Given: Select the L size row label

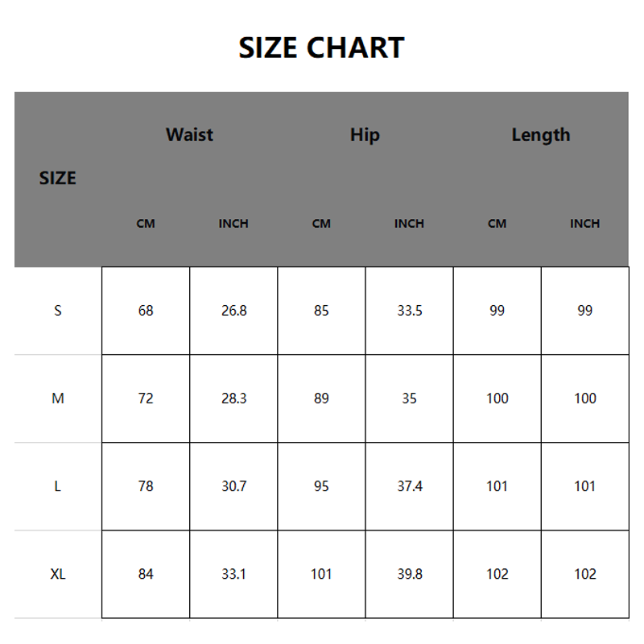Looking at the screenshot, I should point(58,486).
